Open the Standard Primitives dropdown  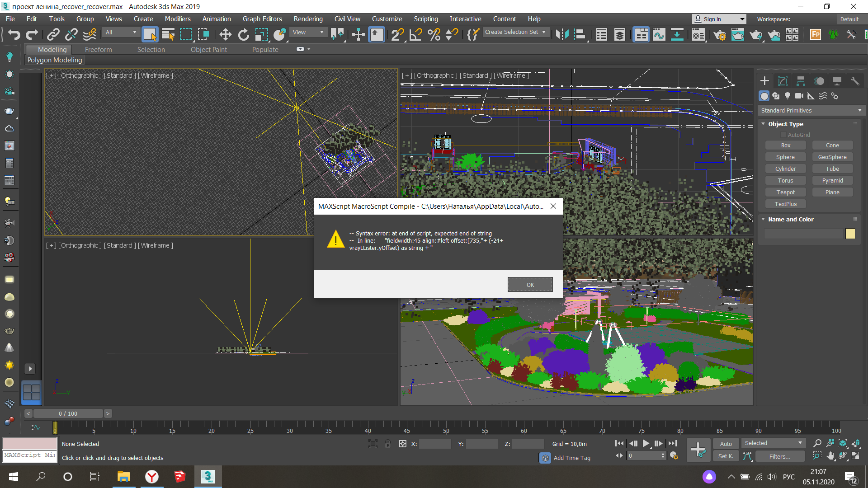(811, 110)
